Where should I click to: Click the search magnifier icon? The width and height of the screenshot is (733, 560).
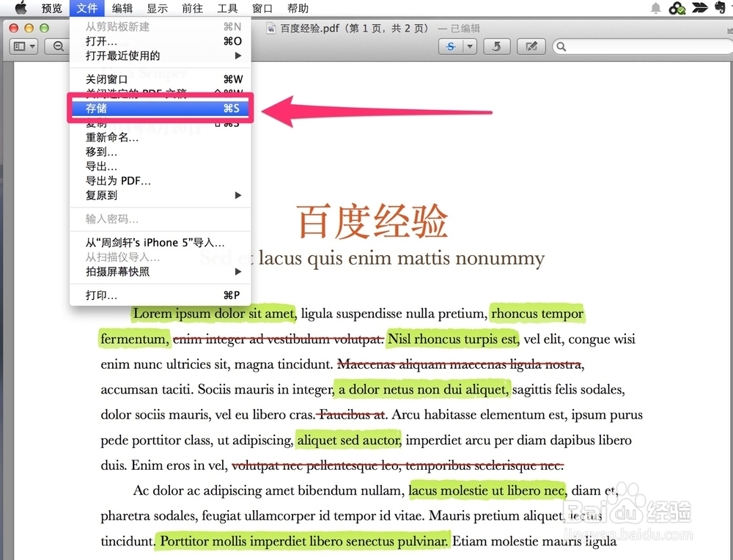(561, 46)
